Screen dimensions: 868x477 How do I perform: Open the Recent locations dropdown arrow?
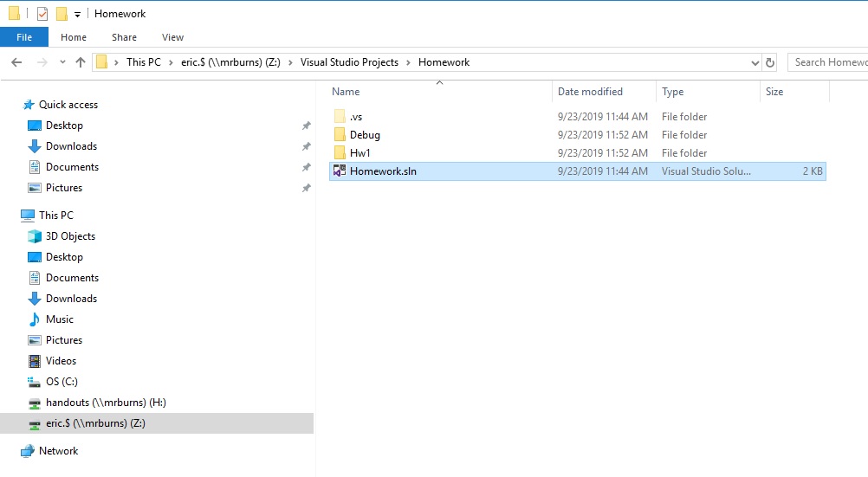click(62, 62)
